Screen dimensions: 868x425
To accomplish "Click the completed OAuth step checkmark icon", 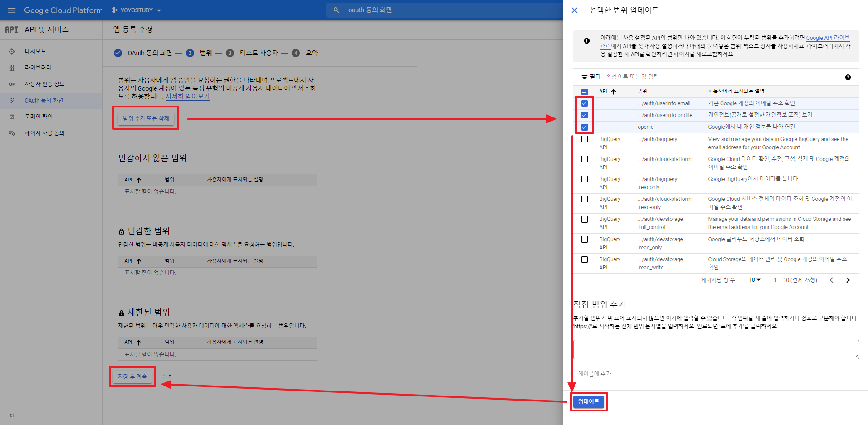I will tap(118, 53).
